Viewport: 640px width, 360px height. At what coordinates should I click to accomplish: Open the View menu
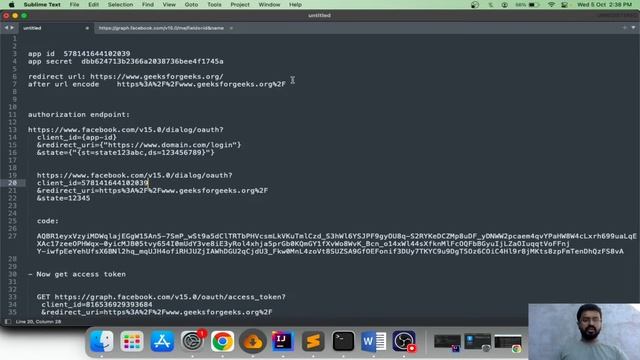(x=169, y=4)
